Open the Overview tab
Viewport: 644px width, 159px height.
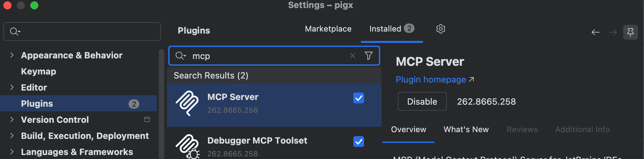click(408, 129)
